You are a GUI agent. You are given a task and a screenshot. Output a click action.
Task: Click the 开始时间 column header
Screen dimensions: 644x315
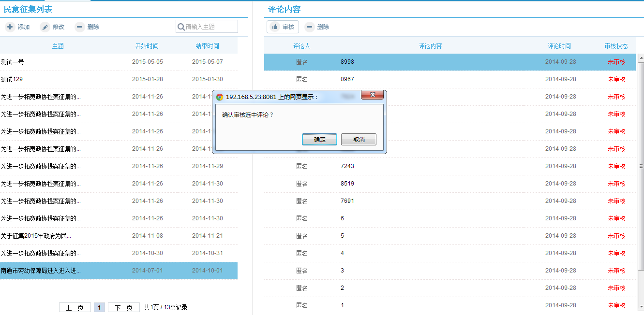click(x=147, y=46)
